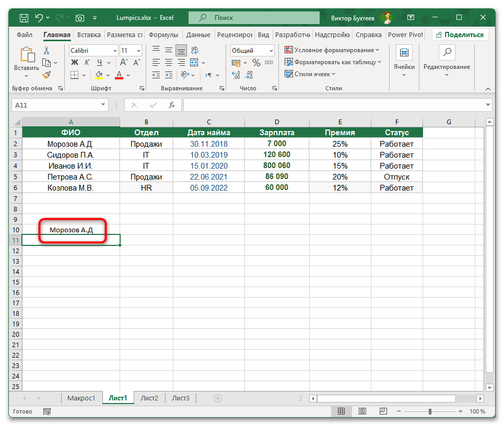The height and width of the screenshot is (426, 504).
Task: Apply yellow fill color to the cell
Action: [98, 75]
